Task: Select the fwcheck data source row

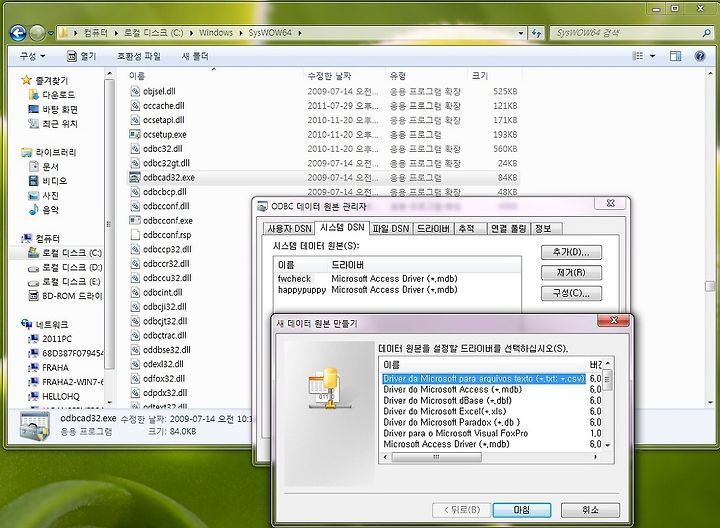Action: click(397, 279)
